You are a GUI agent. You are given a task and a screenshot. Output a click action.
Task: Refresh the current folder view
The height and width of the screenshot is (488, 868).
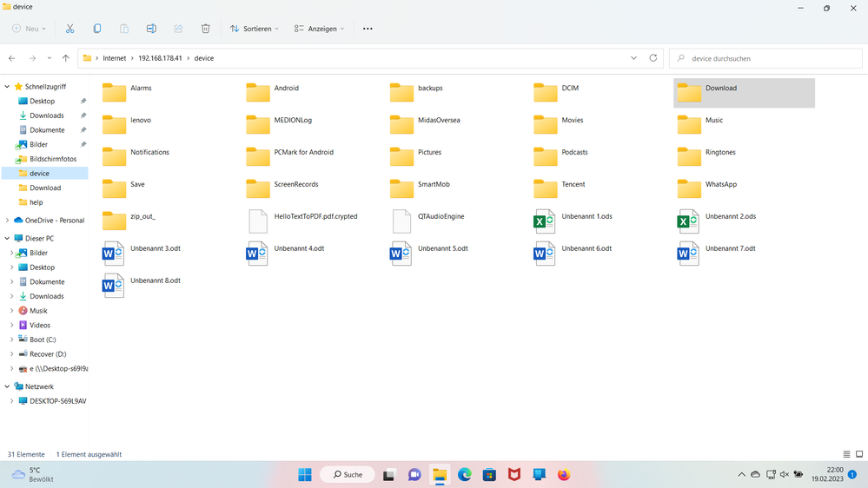pyautogui.click(x=653, y=58)
